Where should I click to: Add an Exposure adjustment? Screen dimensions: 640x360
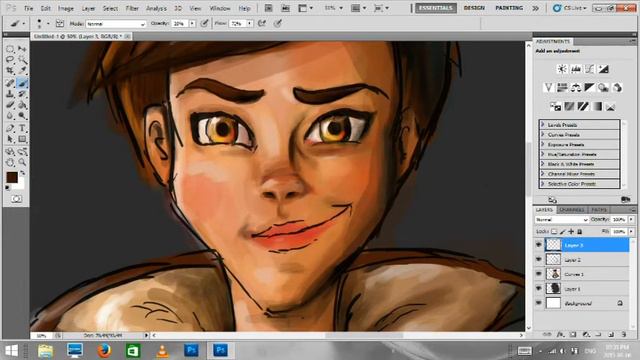pos(603,69)
